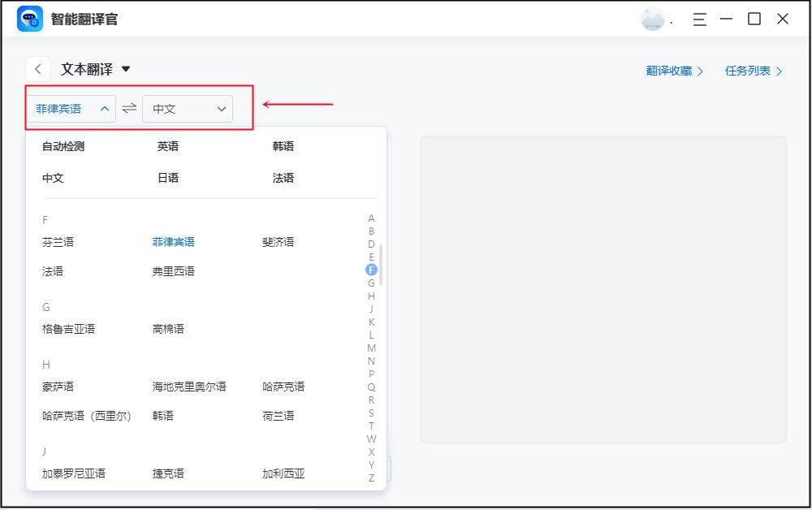Select 自动检测 language option

click(63, 147)
